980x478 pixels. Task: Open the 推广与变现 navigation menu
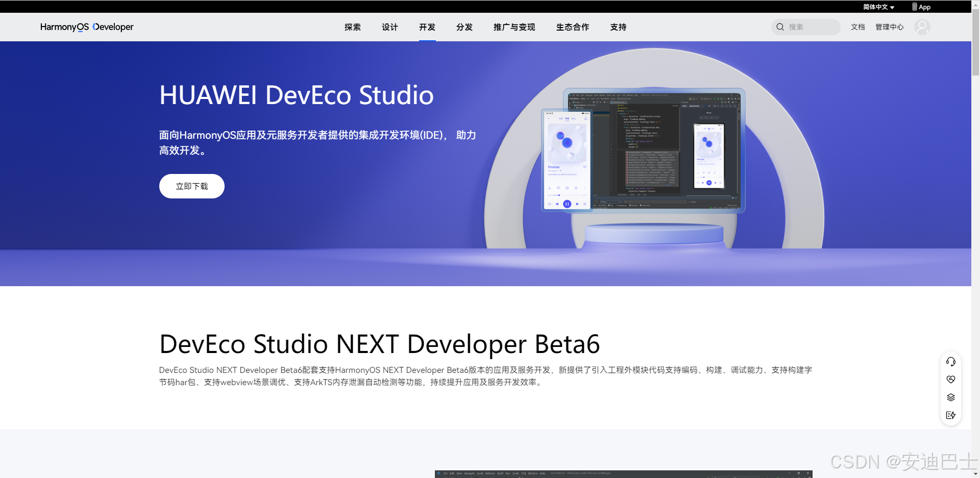(x=514, y=27)
